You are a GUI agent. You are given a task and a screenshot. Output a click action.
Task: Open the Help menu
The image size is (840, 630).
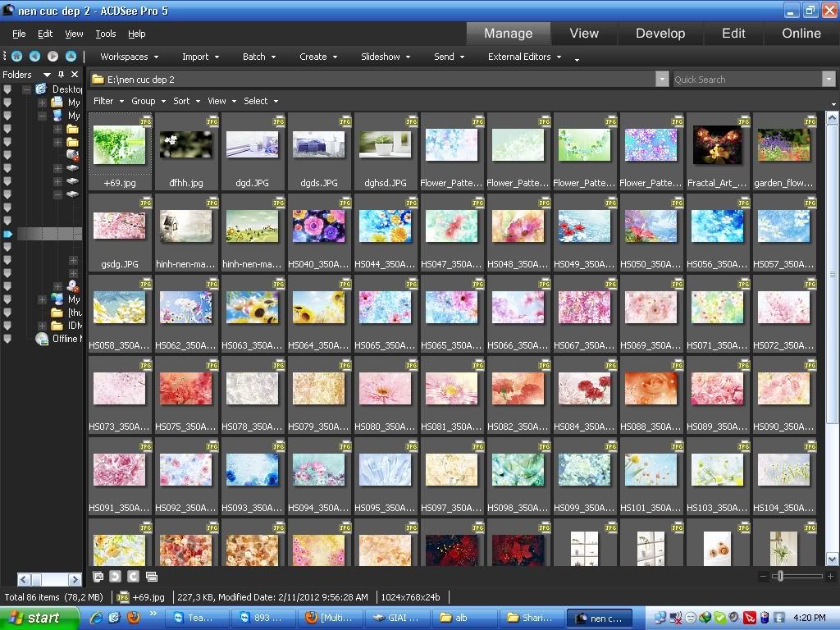pos(137,34)
